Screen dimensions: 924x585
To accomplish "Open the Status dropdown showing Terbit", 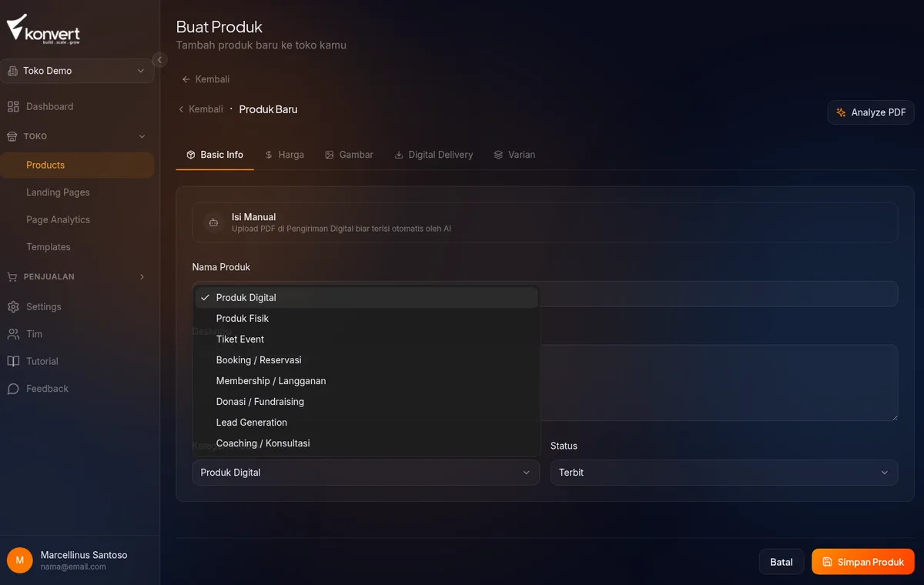I will (724, 473).
